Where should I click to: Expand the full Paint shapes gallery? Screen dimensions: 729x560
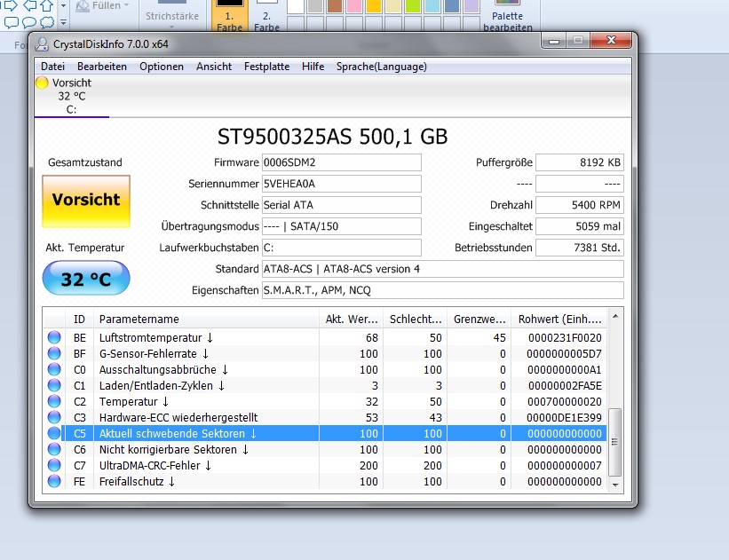[64, 22]
